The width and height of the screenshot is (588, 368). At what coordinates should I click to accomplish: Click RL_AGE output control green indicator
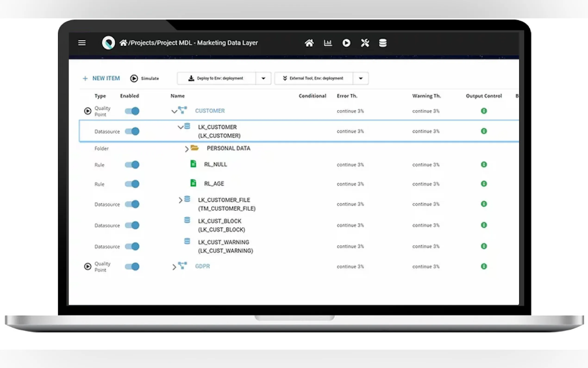[484, 184]
